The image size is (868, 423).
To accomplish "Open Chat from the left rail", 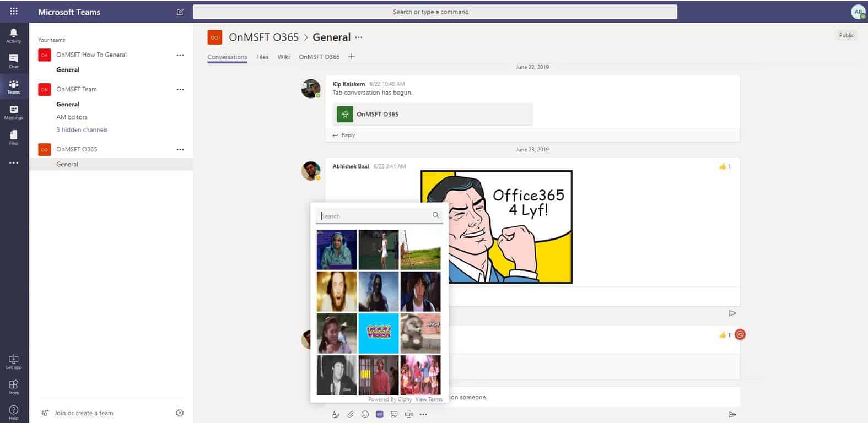I will [x=13, y=61].
